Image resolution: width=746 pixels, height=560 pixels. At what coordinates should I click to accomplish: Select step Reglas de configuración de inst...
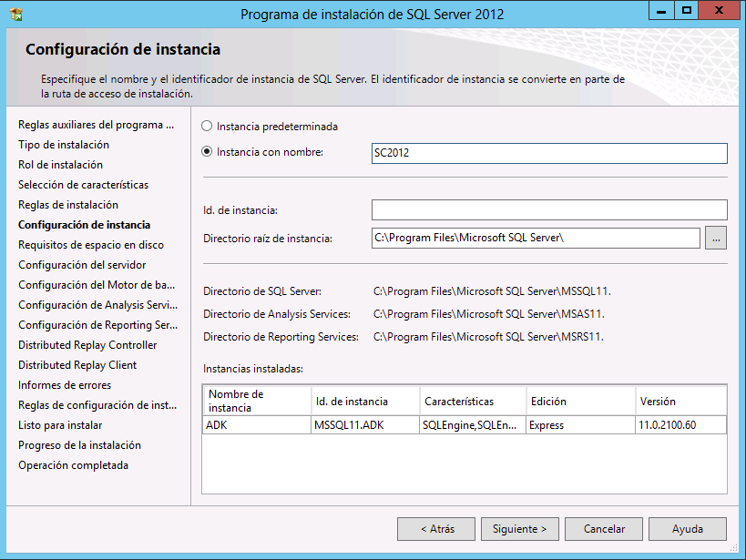tap(97, 405)
